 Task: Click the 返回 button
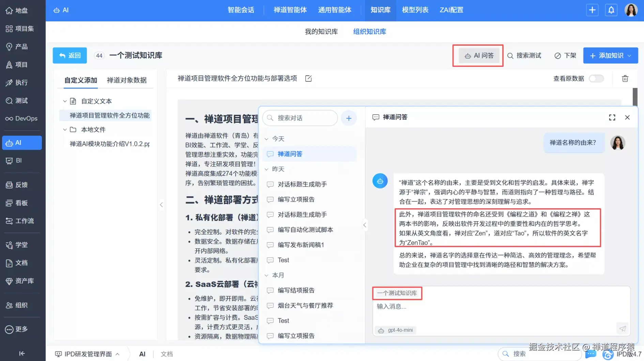point(70,56)
